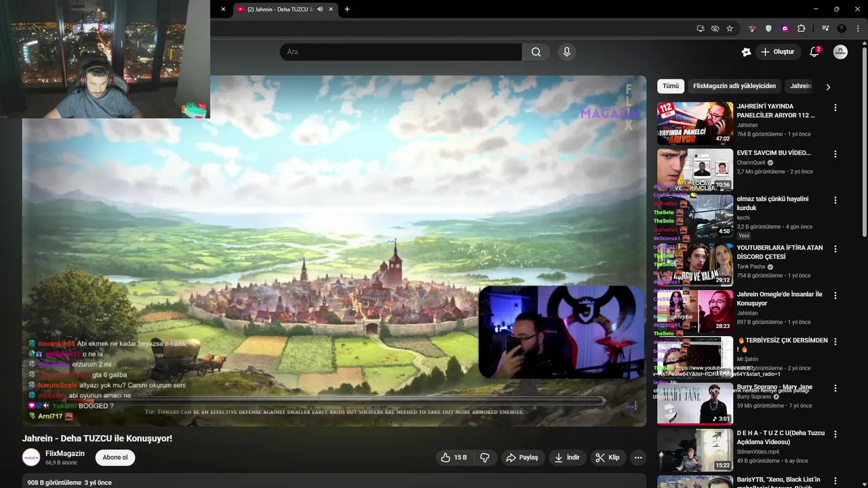Open the media control icon in the toolbar
The width and height of the screenshot is (868, 488).
tap(825, 28)
